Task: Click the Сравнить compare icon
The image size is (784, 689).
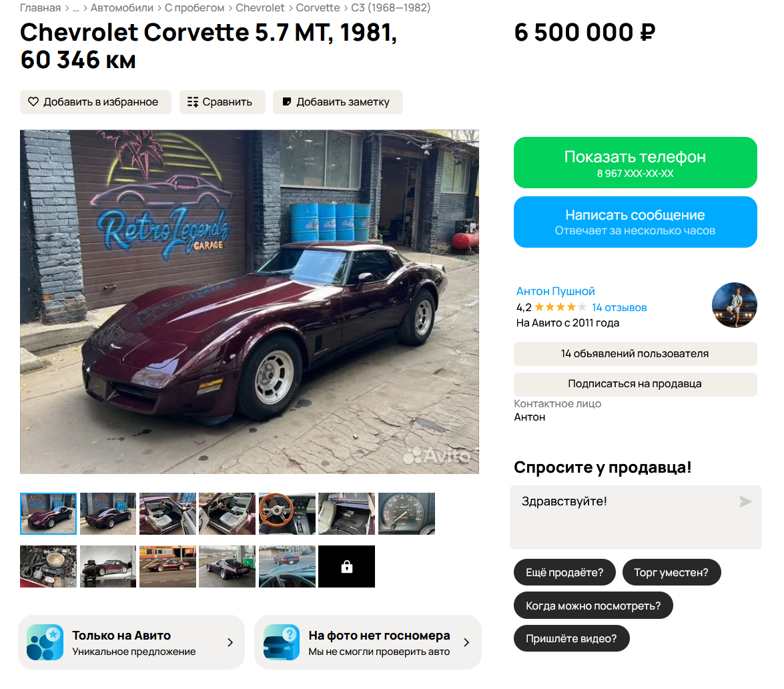Action: pyautogui.click(x=193, y=102)
